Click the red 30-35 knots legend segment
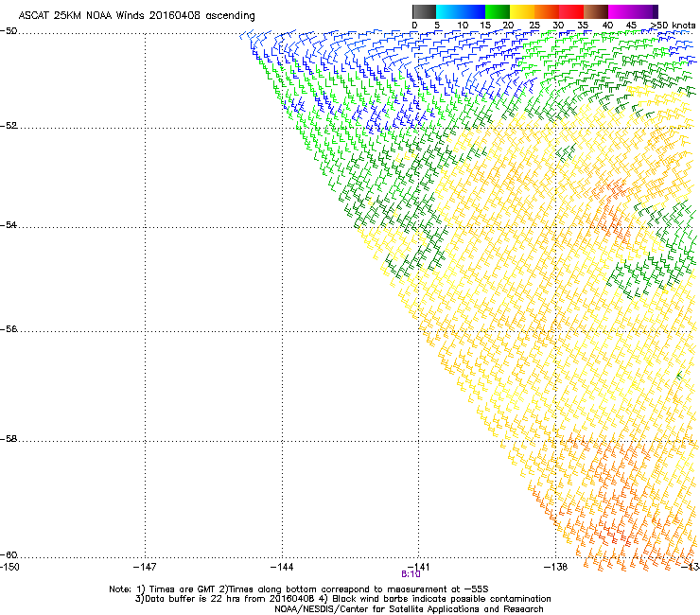 (x=571, y=11)
